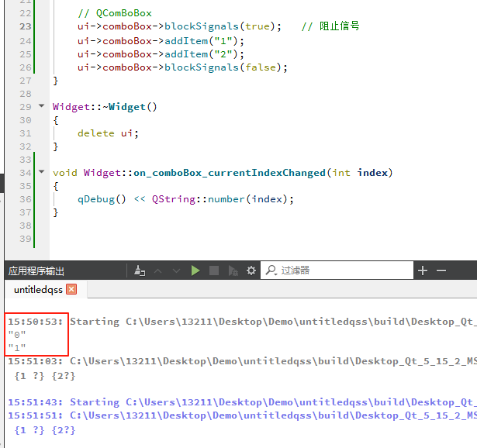
Task: Click the 15:50:53 Starting output line
Action: coord(242,322)
